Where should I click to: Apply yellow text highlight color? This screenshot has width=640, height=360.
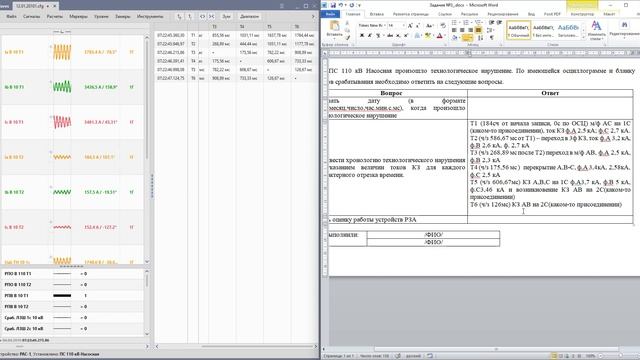pyautogui.click(x=427, y=36)
